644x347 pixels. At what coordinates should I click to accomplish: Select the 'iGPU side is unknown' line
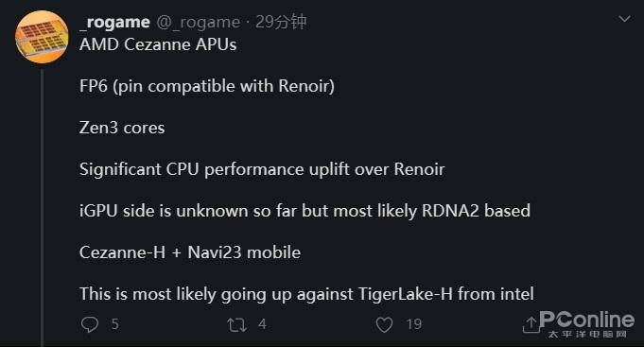pos(305,211)
